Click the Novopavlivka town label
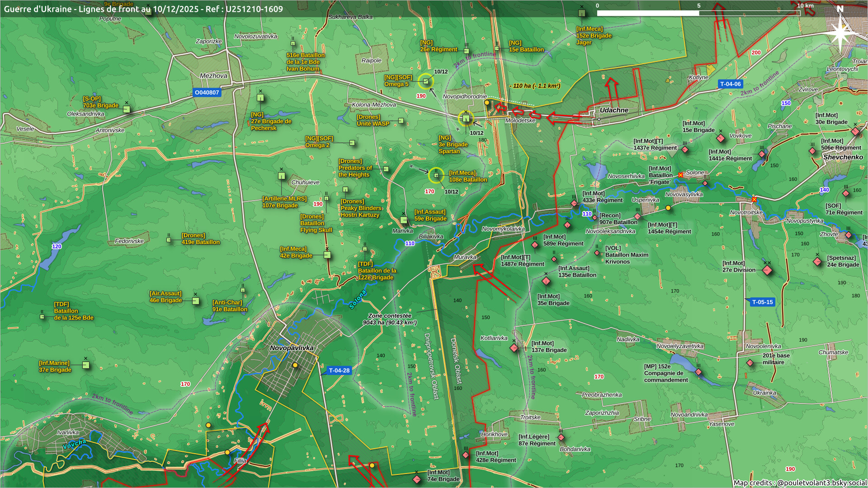This screenshot has height=488, width=868. click(291, 348)
